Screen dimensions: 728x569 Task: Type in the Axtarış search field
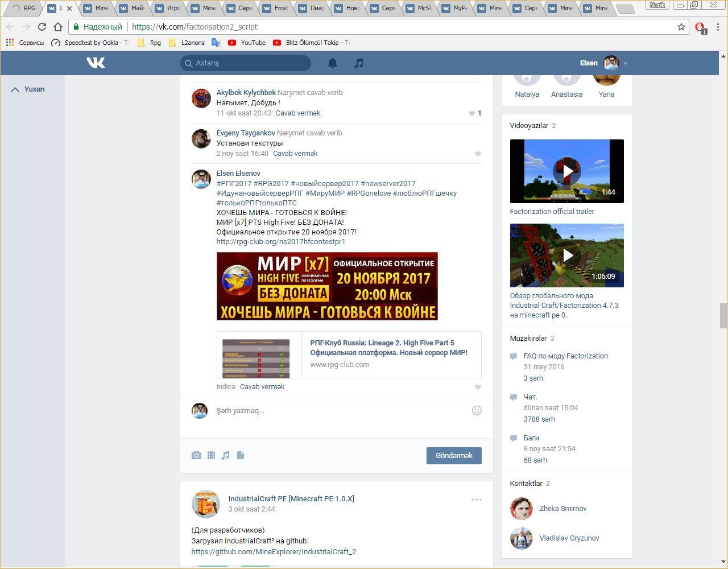tap(246, 63)
